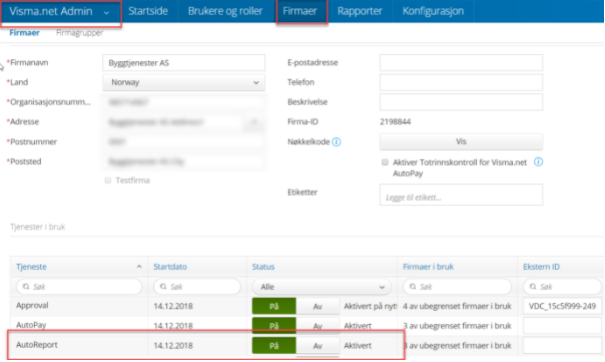Screen dimensions: 605x362
Task: Go to the Startside tab
Action: click(148, 11)
